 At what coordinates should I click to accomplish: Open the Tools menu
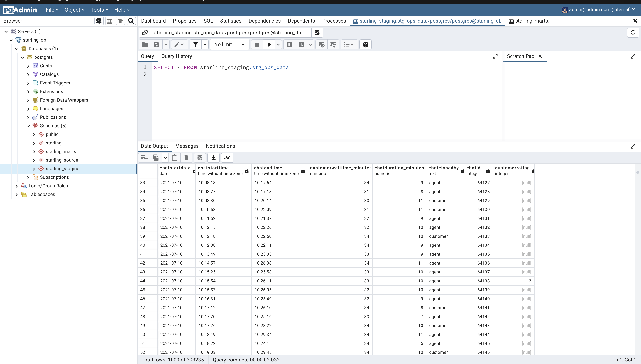pos(99,10)
